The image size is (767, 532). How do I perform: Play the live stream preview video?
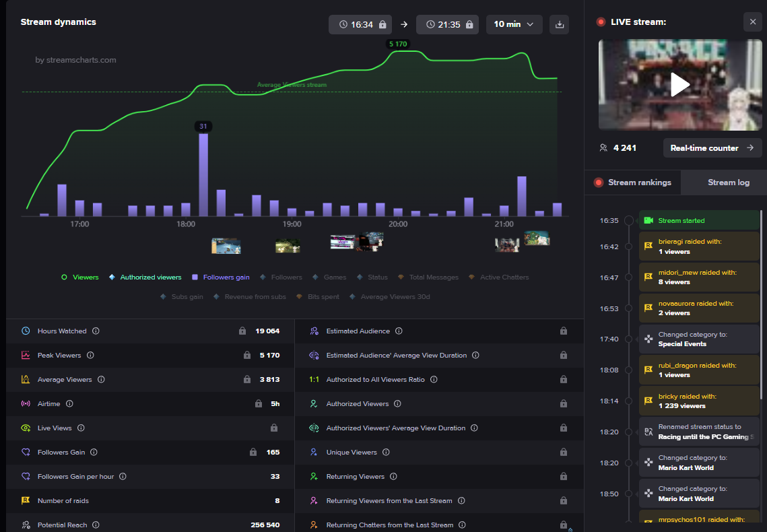(x=680, y=85)
